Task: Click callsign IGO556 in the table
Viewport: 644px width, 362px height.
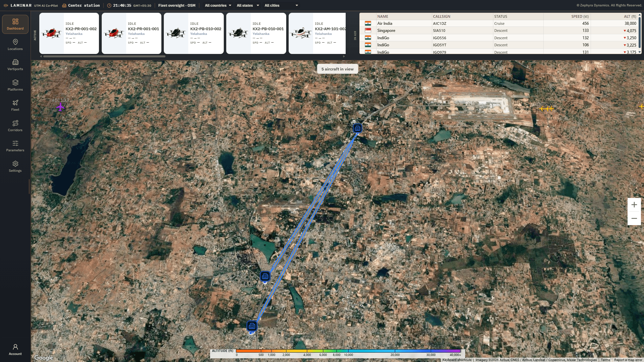Action: [440, 38]
